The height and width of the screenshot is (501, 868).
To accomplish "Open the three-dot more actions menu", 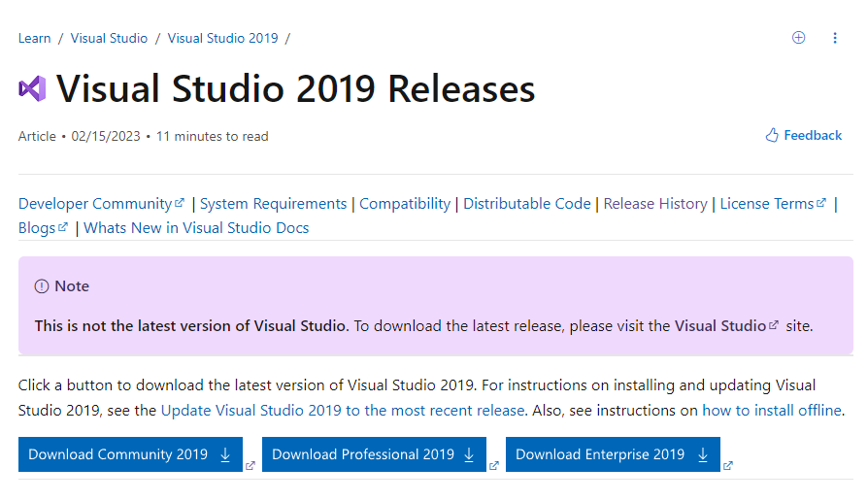I will (835, 38).
